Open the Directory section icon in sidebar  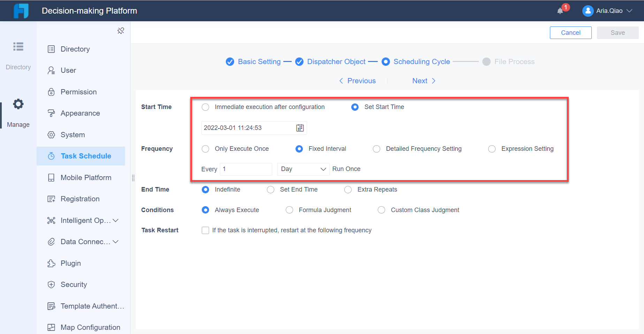pos(18,47)
